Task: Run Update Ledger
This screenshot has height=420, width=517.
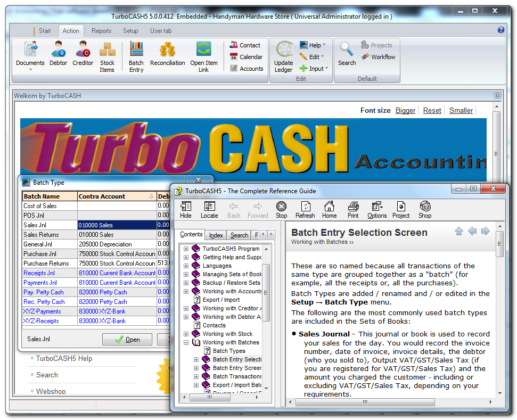Action: tap(284, 57)
